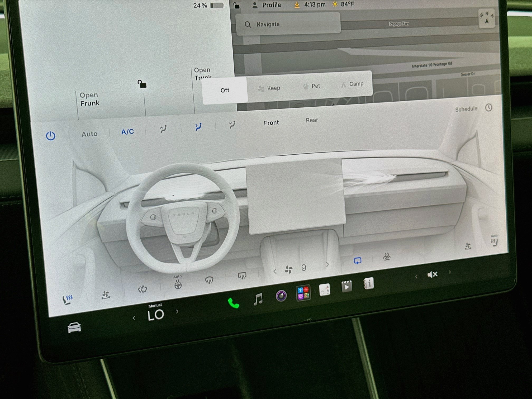The image size is (532, 399).
Task: Decrease fan speed with left chevron
Action: 275,271
